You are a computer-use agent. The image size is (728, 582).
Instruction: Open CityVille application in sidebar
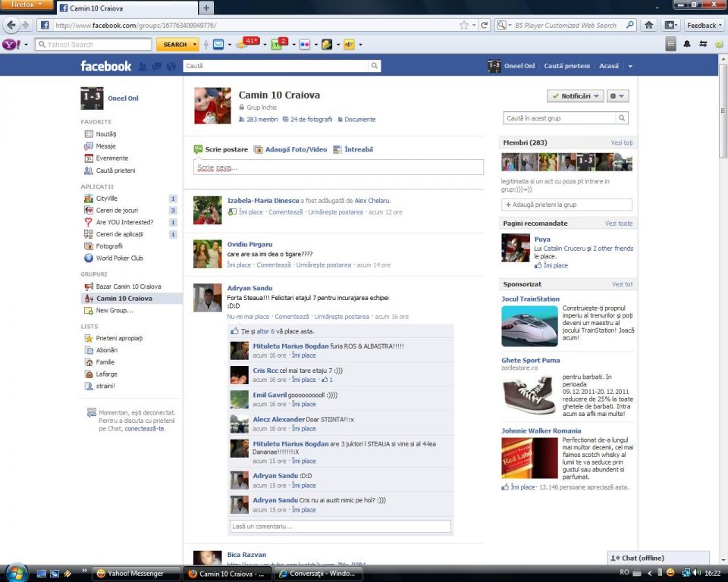pos(106,199)
